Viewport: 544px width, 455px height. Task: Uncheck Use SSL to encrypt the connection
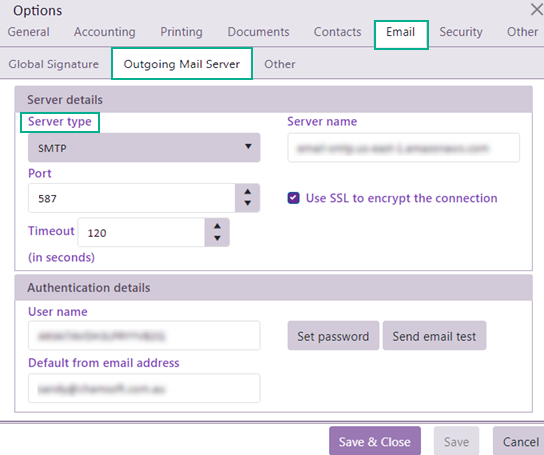click(x=294, y=198)
